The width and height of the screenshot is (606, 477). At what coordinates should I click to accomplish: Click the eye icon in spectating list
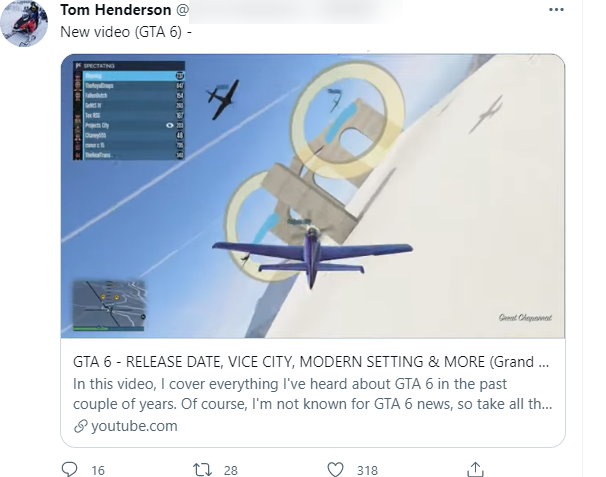click(x=169, y=125)
